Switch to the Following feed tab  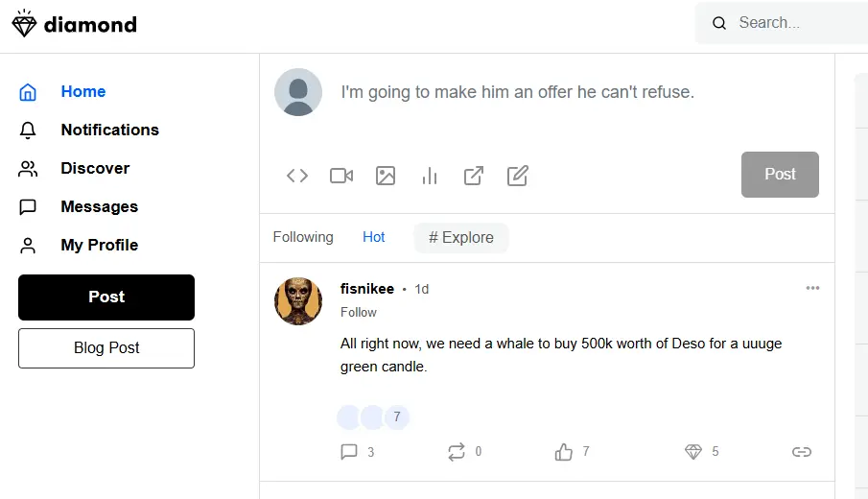pyautogui.click(x=303, y=237)
